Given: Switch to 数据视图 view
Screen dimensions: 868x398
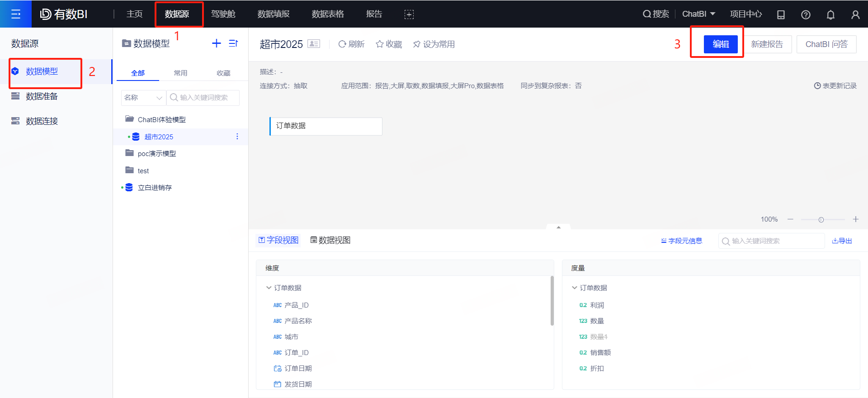Looking at the screenshot, I should tap(330, 240).
